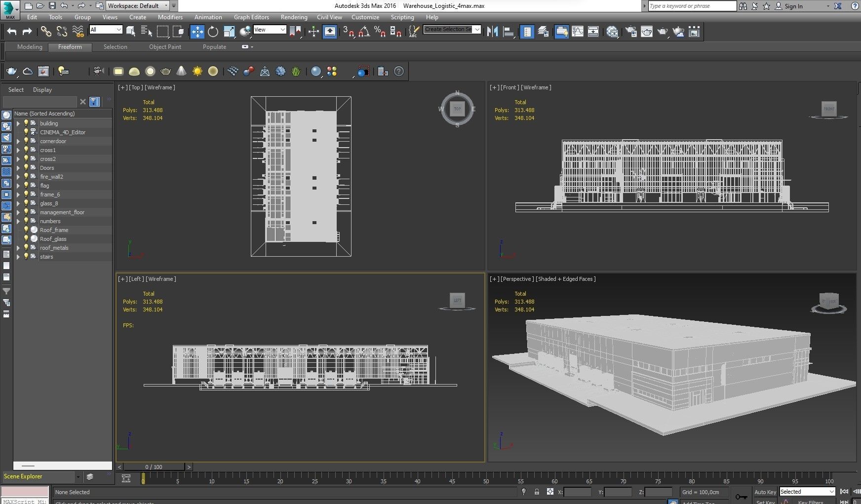Viewport: 861px width, 504px height.
Task: Click the Mirror tool icon
Action: tap(492, 32)
